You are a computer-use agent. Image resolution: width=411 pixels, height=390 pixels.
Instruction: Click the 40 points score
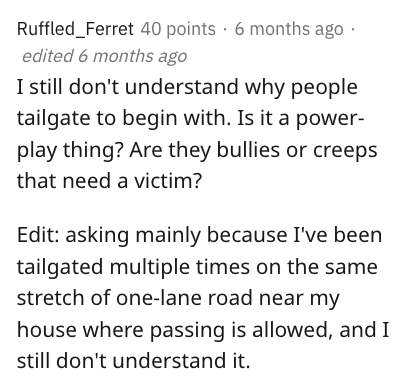click(178, 29)
